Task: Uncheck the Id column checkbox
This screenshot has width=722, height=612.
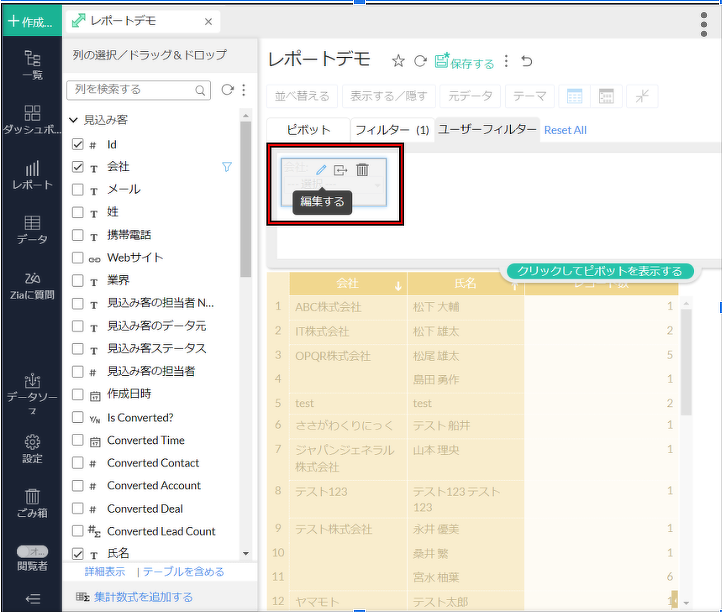Action: pyautogui.click(x=78, y=145)
